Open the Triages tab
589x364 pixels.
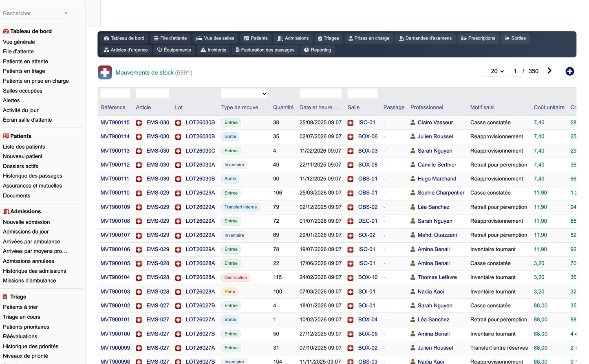[x=328, y=38]
